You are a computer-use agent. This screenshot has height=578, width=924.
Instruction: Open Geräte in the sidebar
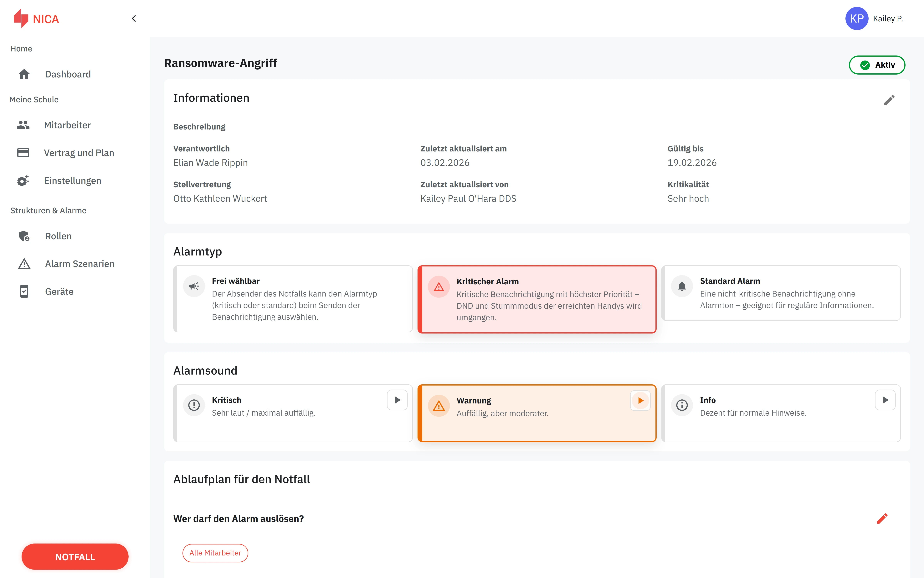[x=59, y=292]
